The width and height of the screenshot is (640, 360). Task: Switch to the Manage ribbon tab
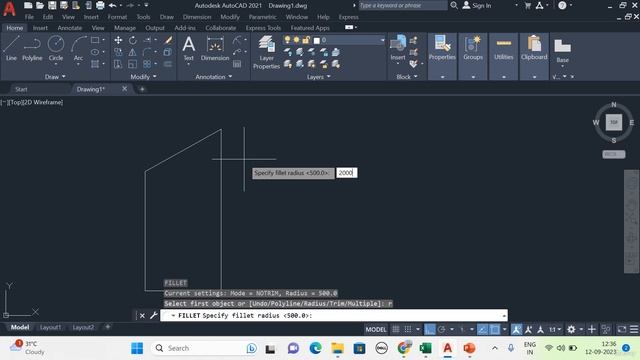click(x=125, y=28)
